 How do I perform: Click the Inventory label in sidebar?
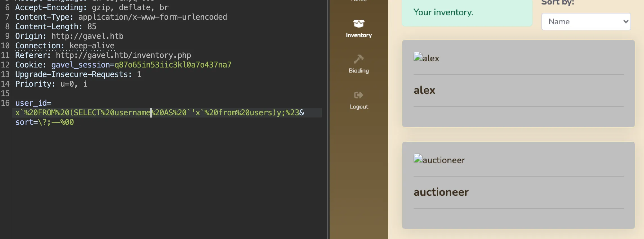pos(359,35)
